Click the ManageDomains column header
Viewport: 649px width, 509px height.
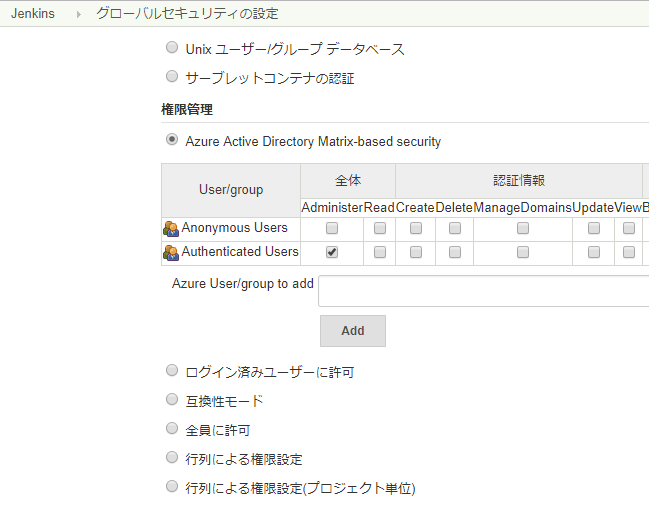(x=522, y=207)
